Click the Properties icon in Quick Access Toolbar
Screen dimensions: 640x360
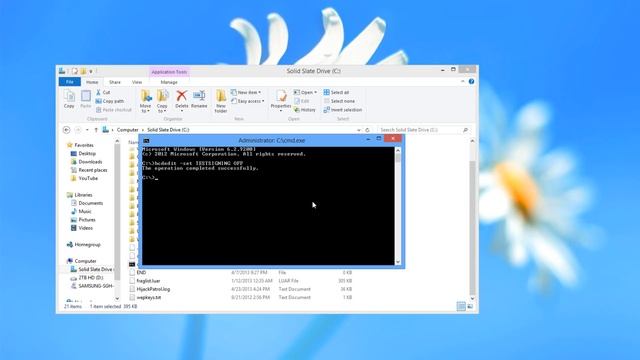coord(75,71)
